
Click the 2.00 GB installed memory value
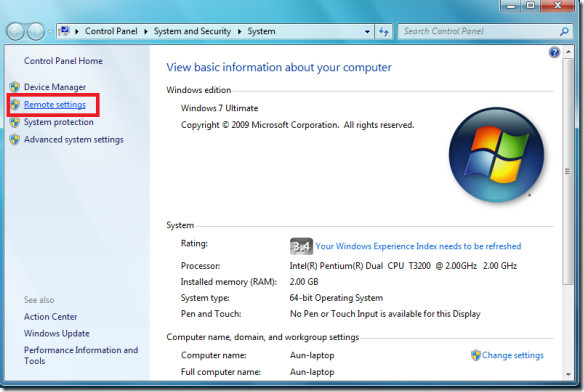[304, 282]
